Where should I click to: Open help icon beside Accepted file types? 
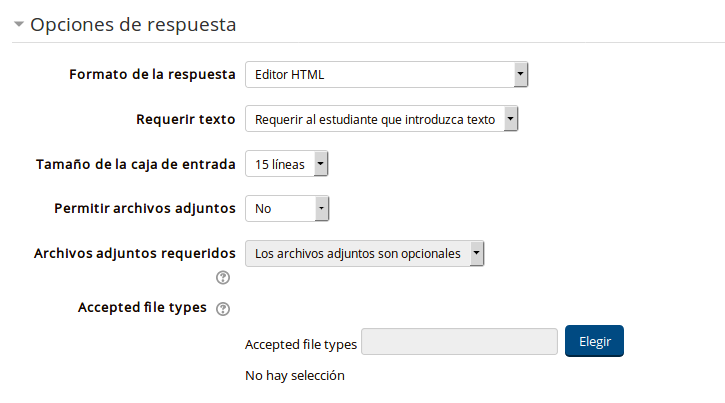(223, 309)
